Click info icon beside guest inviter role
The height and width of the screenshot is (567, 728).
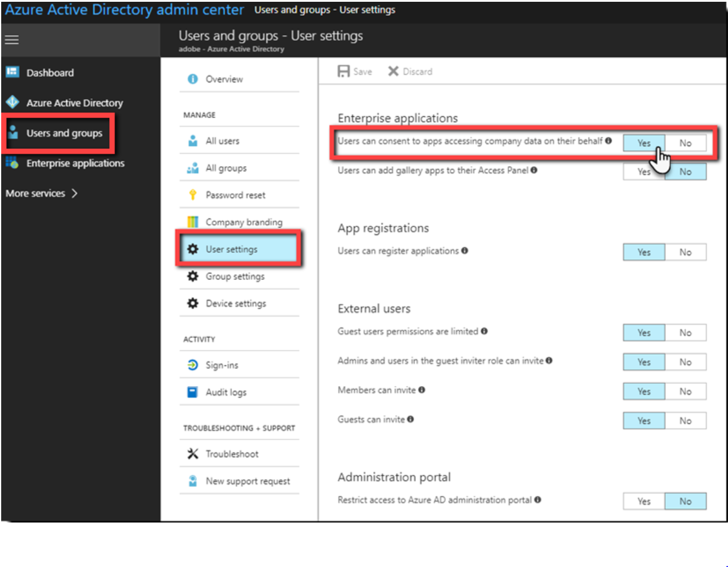(x=549, y=361)
